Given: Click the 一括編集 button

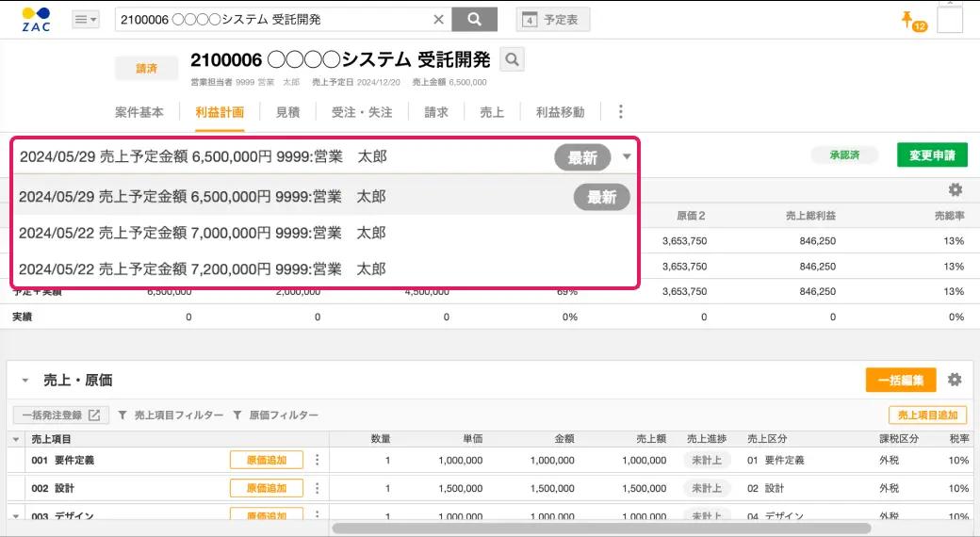Looking at the screenshot, I should click(900, 380).
